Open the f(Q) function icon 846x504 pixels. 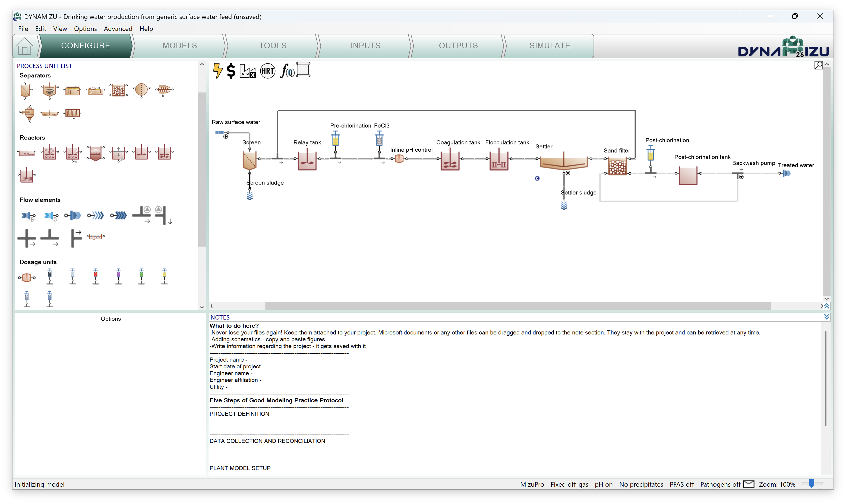click(x=287, y=71)
